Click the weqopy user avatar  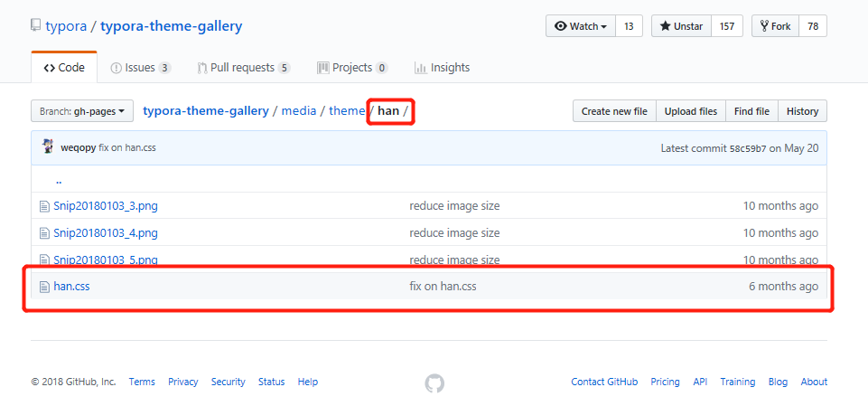[x=48, y=146]
